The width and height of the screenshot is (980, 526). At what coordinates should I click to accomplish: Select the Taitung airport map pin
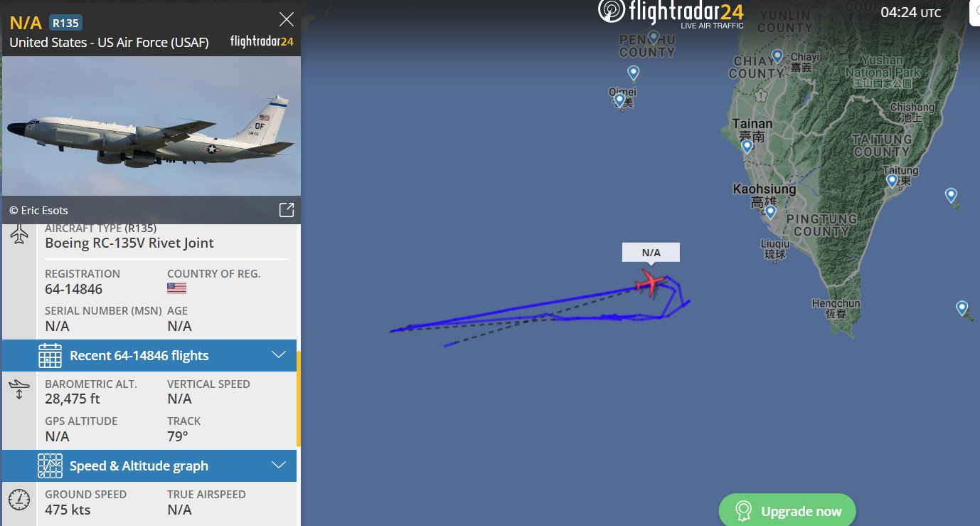coord(892,180)
